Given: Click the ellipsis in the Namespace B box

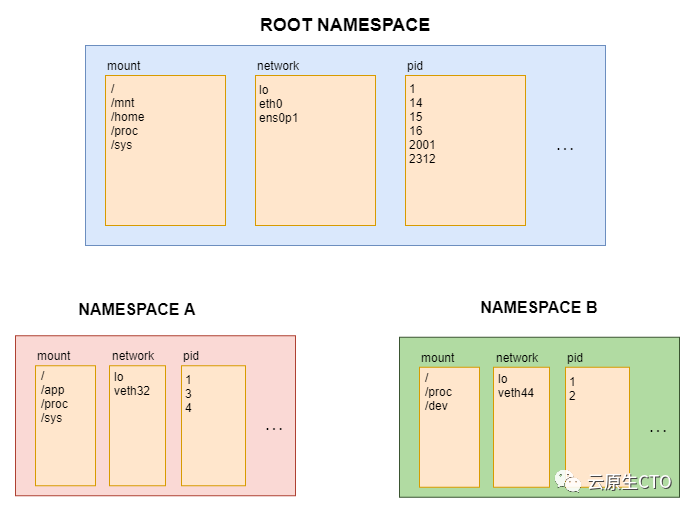Looking at the screenshot, I should coord(658,431).
